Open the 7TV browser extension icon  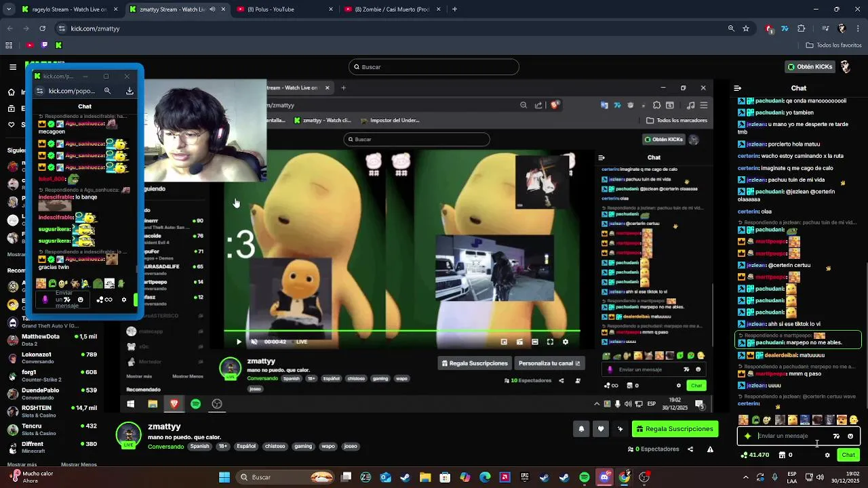point(785,28)
